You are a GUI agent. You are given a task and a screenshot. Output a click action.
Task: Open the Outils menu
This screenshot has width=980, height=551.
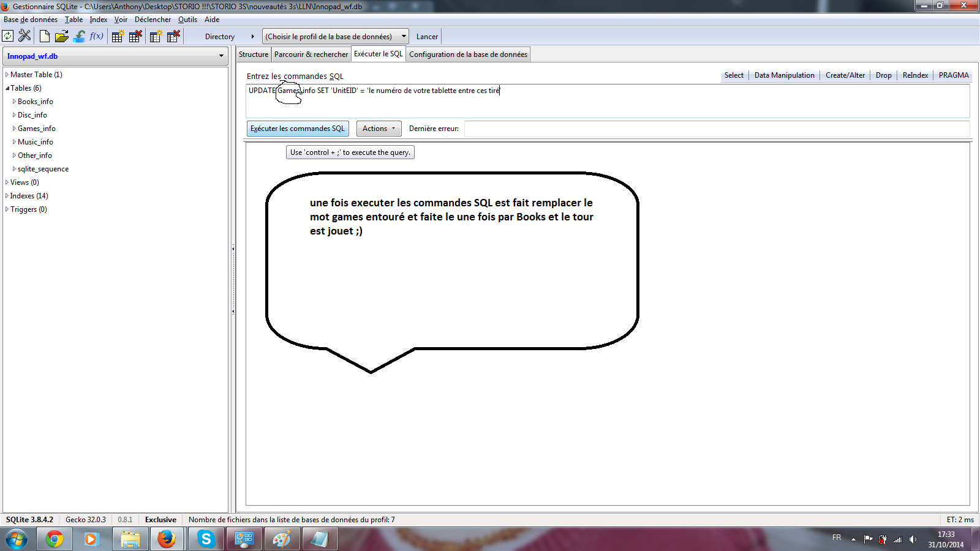click(187, 20)
